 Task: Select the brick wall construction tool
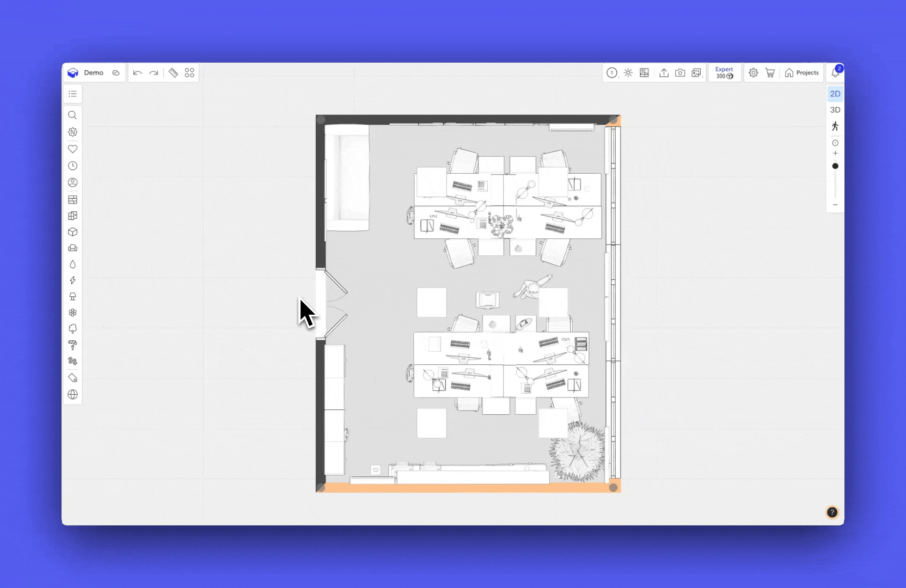click(x=72, y=200)
